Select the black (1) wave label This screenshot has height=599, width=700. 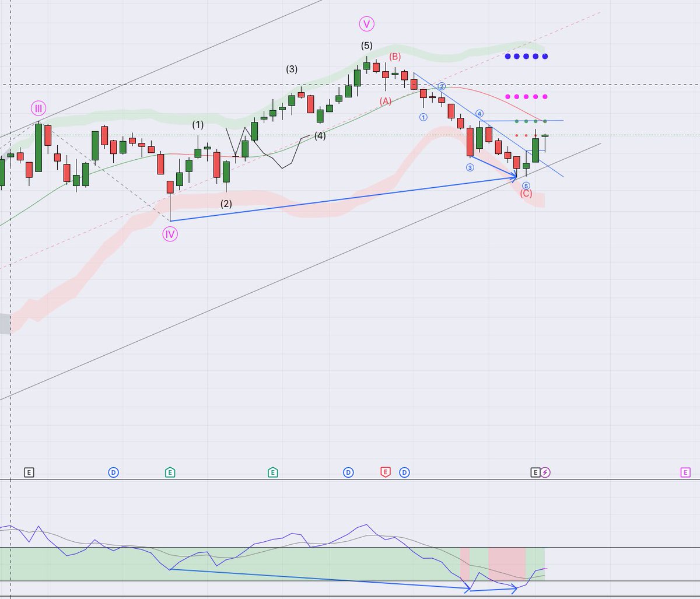coord(198,125)
